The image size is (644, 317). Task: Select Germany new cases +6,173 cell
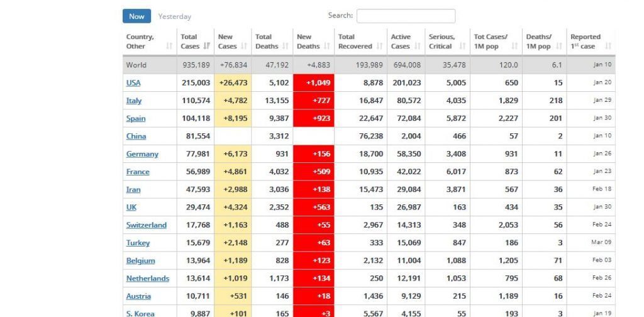click(x=233, y=154)
